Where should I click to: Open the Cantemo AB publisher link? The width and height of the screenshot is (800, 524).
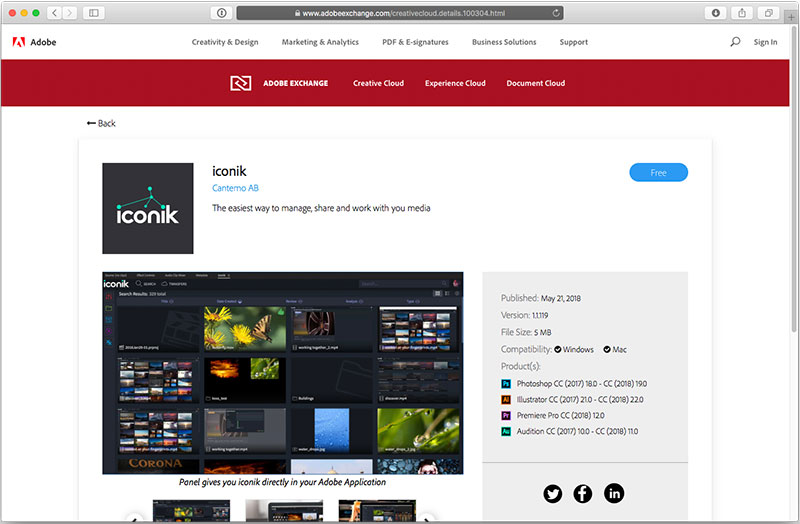pos(236,188)
